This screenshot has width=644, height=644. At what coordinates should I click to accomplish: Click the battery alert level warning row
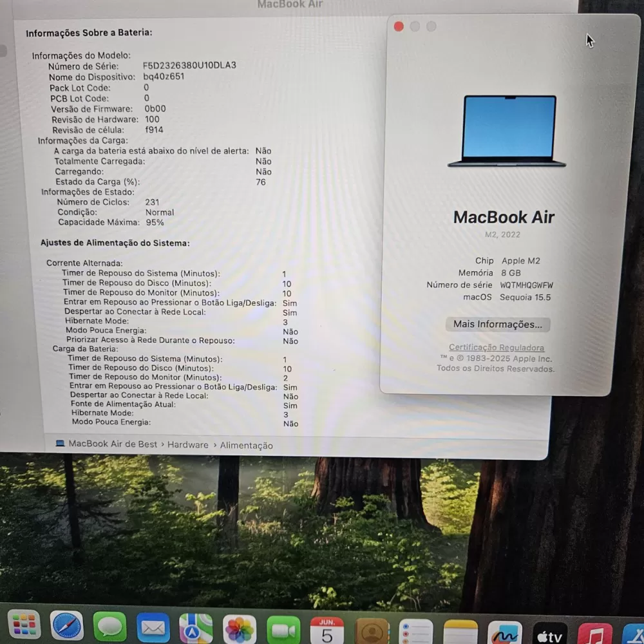click(x=163, y=151)
